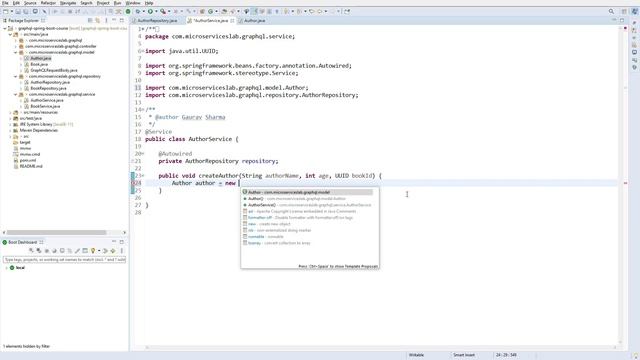
Task: Click the Run green play button
Action: 150,11
